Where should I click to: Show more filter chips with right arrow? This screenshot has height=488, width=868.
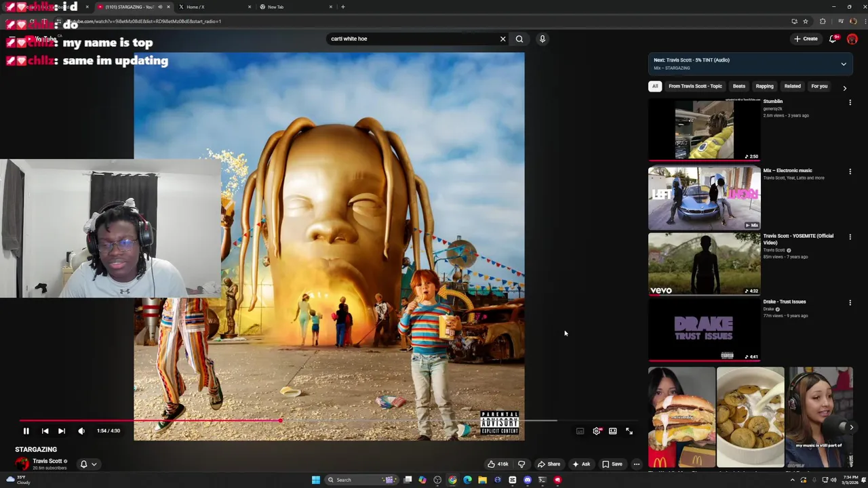point(845,87)
